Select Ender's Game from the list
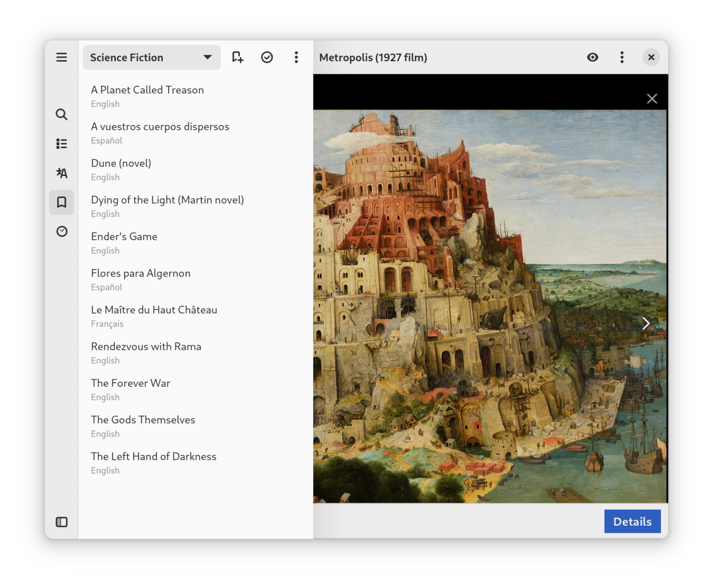Image resolution: width=713 pixels, height=588 pixels. pyautogui.click(x=124, y=237)
